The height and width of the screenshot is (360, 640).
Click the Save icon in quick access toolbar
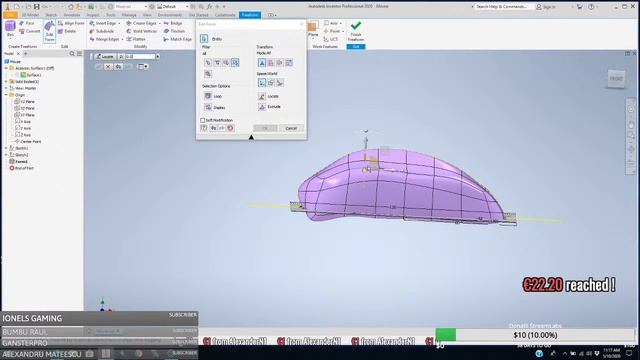click(36, 7)
